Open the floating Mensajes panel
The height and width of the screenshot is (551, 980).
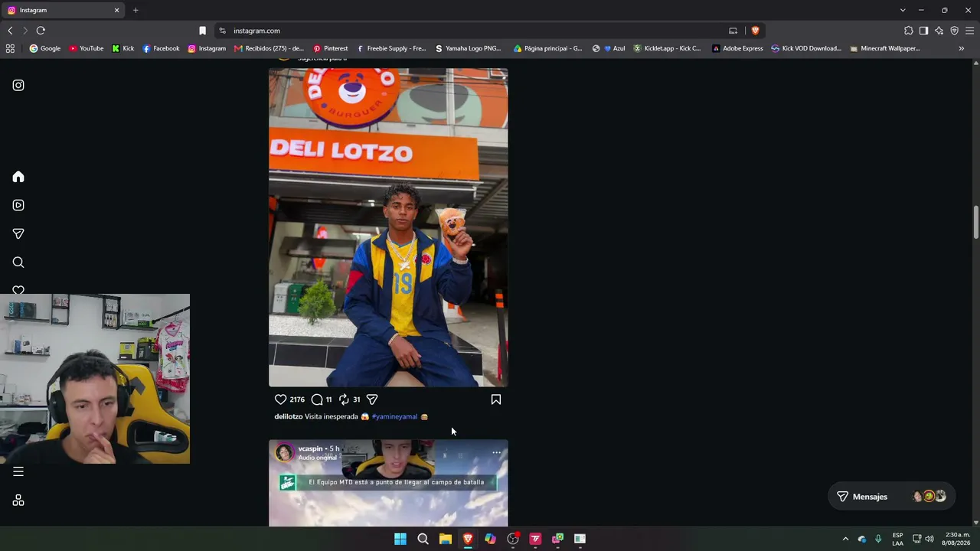pyautogui.click(x=890, y=497)
